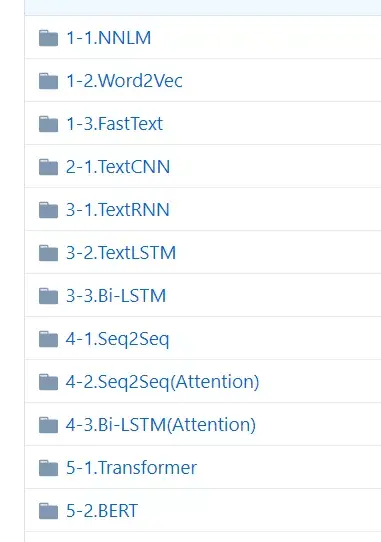Image resolution: width=381 pixels, height=542 pixels.
Task: Select the folder icon for 3-2.TextLSTM
Action: tap(48, 253)
